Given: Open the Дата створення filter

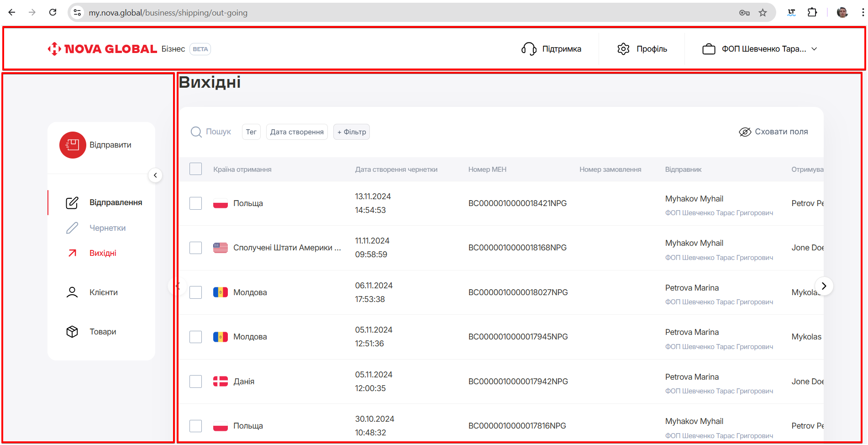Looking at the screenshot, I should [x=297, y=132].
